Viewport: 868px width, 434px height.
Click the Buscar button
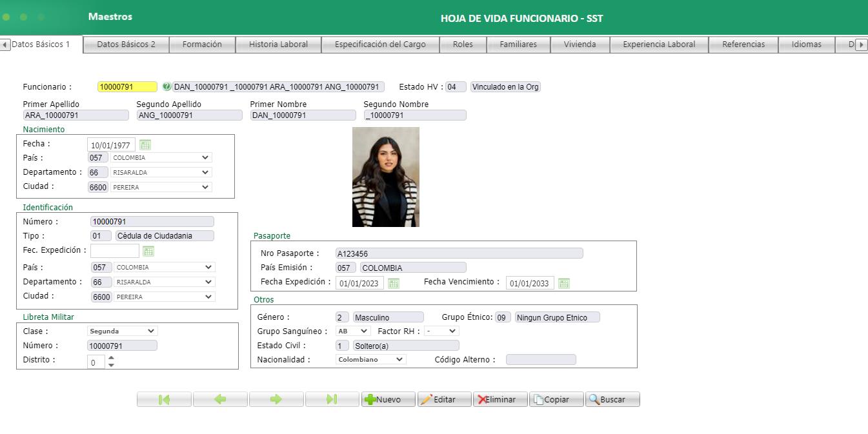pos(612,399)
